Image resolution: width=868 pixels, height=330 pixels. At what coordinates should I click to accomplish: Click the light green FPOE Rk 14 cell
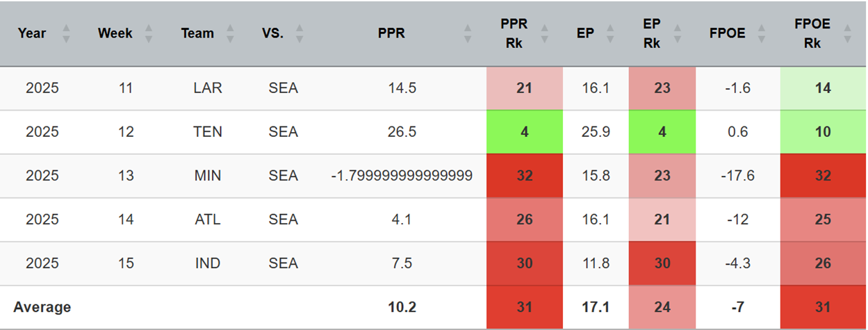[x=823, y=88]
